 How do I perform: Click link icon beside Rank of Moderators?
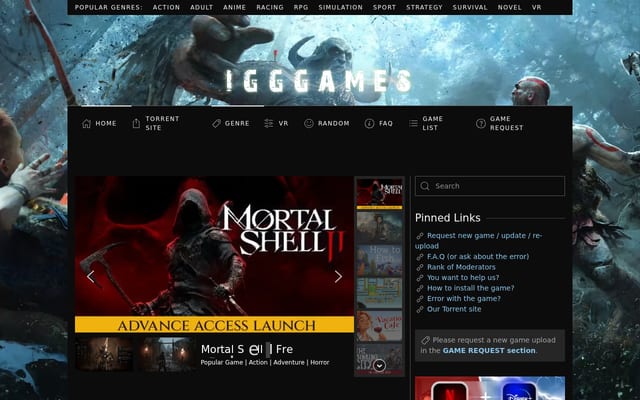(x=420, y=267)
